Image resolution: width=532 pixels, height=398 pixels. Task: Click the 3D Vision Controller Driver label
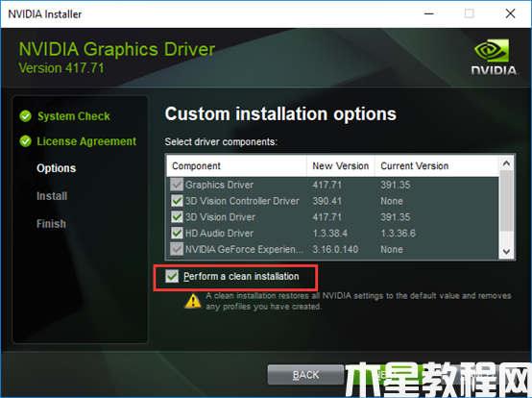click(x=242, y=201)
